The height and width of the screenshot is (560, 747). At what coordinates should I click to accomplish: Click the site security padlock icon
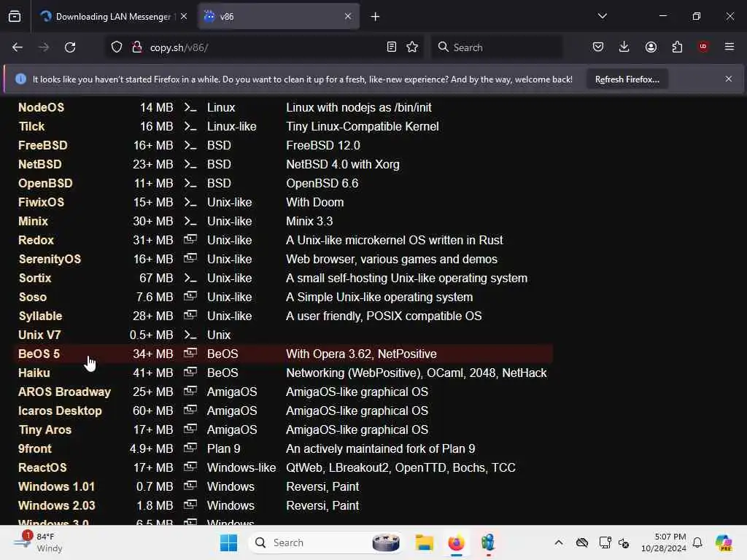click(x=137, y=47)
